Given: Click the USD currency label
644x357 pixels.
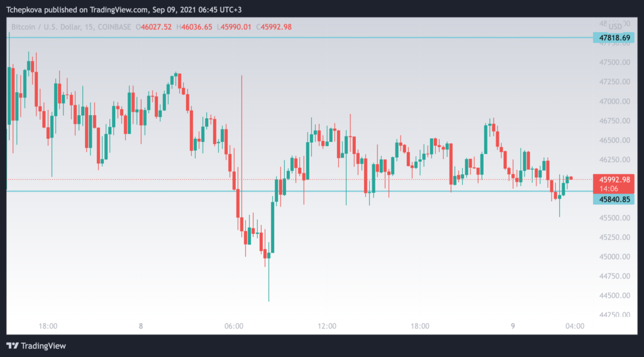Looking at the screenshot, I should (x=615, y=26).
